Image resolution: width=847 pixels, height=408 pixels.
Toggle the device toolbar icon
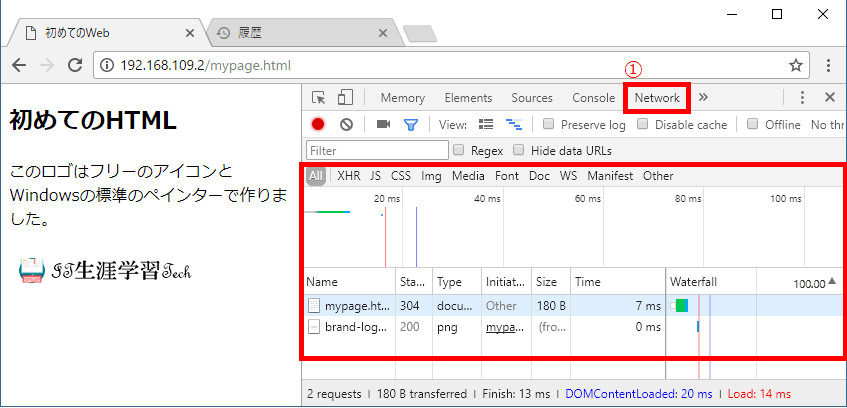pos(345,98)
